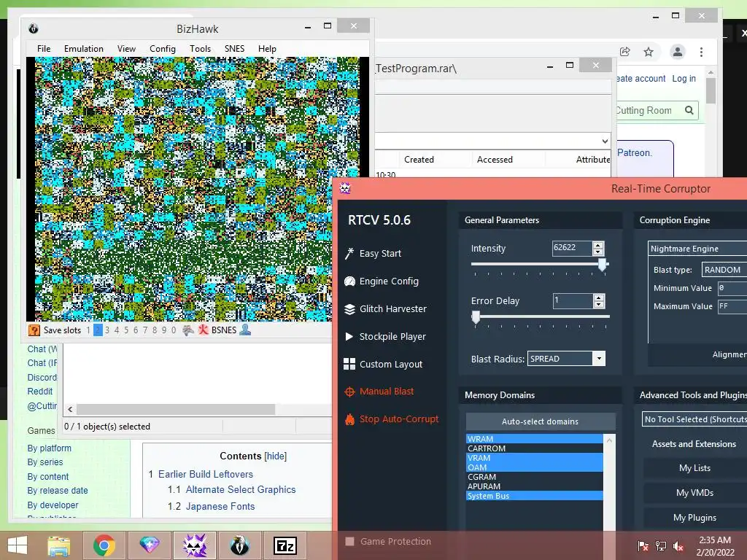
Task: Increase Error Delay with up stepper
Action: [x=598, y=297]
